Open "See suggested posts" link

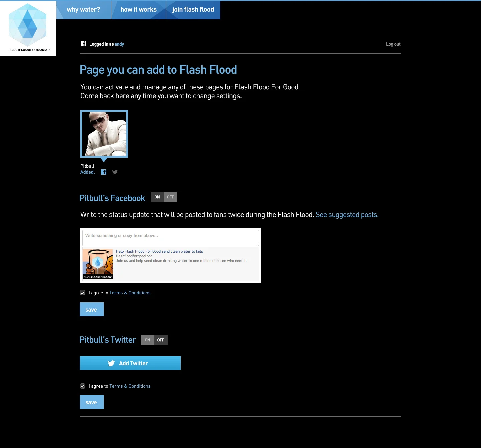pyautogui.click(x=347, y=215)
